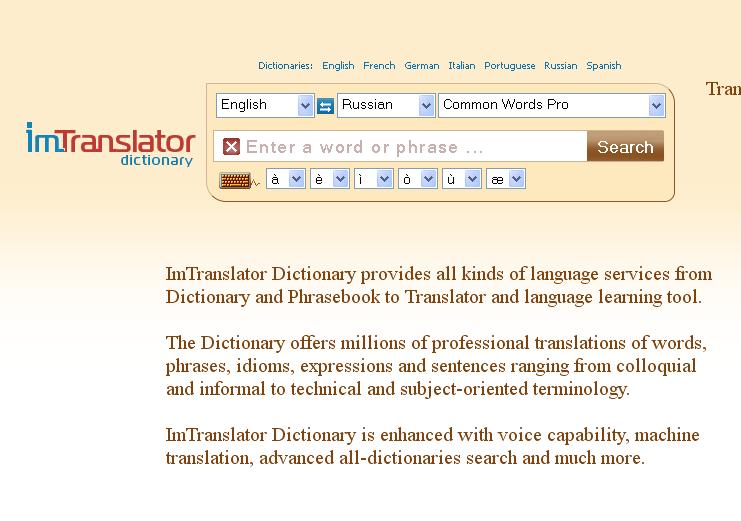
Task: Open the ì accented characters dropdown
Action: (x=374, y=179)
